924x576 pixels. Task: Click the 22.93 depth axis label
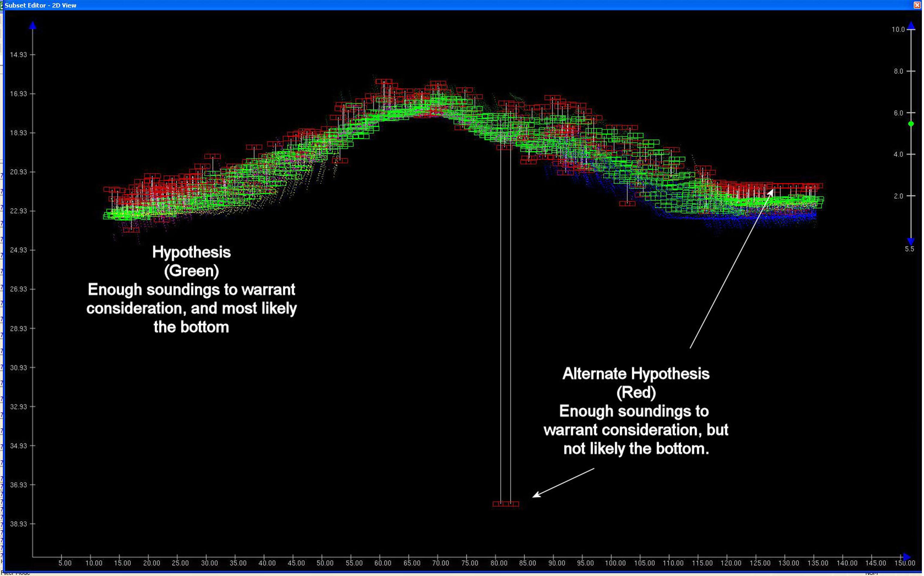click(x=19, y=211)
